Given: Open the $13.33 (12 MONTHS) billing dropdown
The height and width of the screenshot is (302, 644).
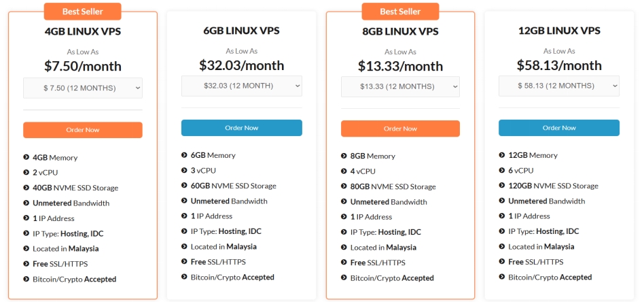Looking at the screenshot, I should (x=400, y=87).
